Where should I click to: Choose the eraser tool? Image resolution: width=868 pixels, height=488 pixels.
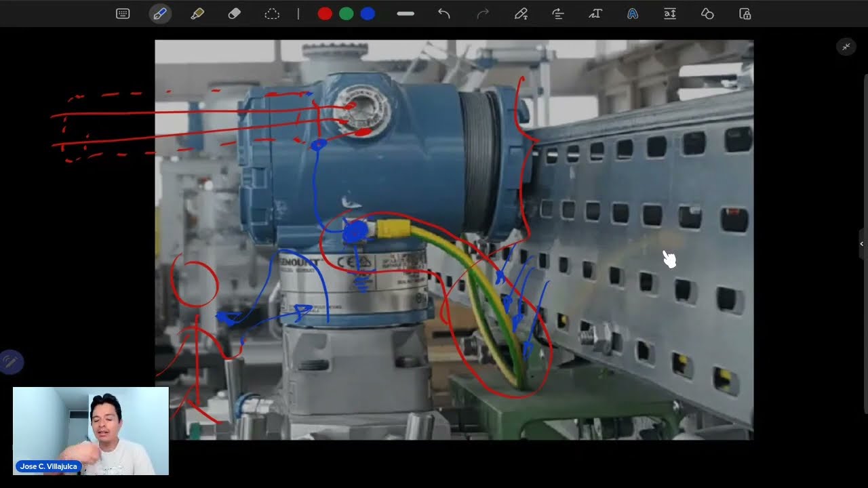[x=235, y=14]
